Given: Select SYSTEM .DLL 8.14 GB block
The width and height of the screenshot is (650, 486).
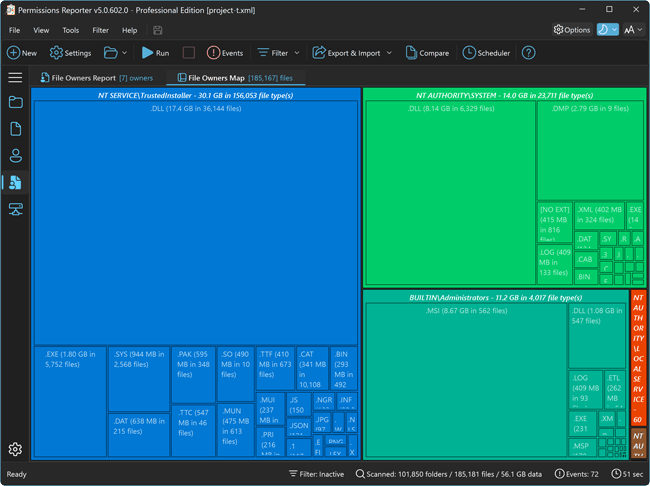Looking at the screenshot, I should tap(451, 193).
